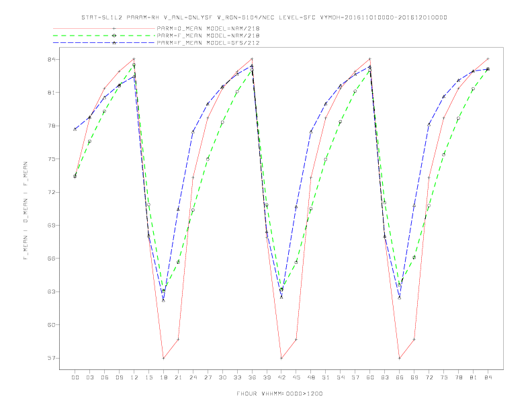Click y-axis tick value 63
Screen dimensions: 532x411
point(51,291)
